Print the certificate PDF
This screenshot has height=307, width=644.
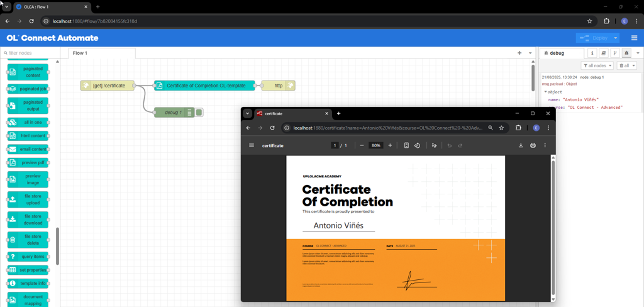533,145
